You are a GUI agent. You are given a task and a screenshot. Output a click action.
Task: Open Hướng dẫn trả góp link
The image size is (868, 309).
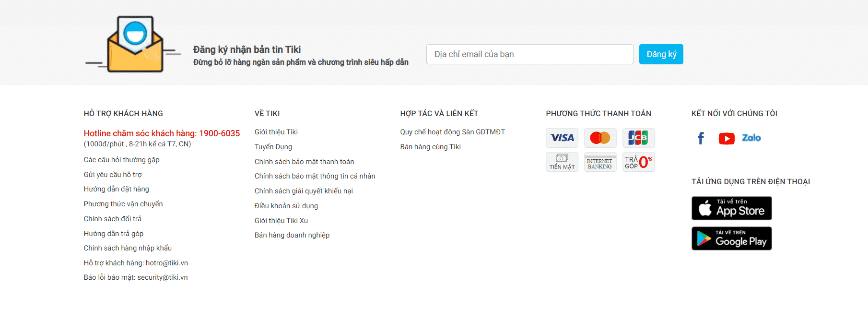click(x=114, y=234)
